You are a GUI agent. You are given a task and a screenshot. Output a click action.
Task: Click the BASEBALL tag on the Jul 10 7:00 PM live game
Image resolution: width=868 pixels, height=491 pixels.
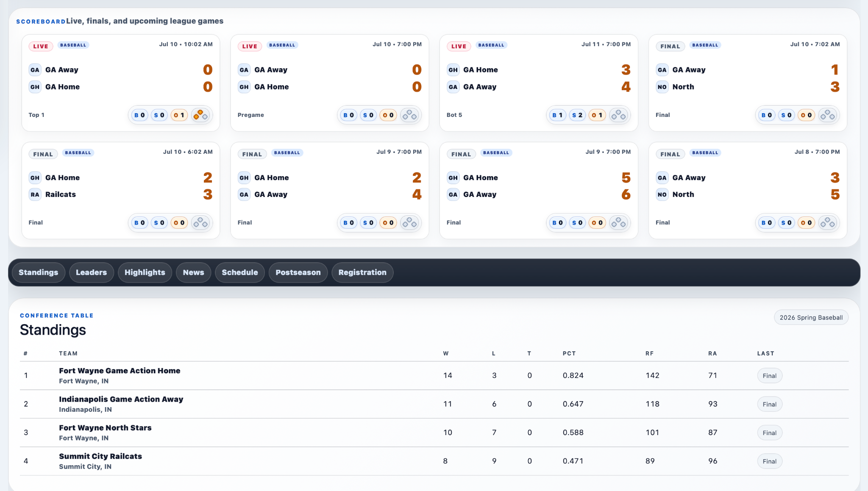tap(282, 45)
